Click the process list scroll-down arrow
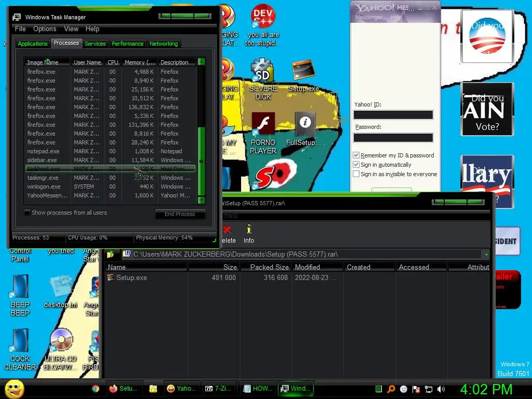 (201, 200)
